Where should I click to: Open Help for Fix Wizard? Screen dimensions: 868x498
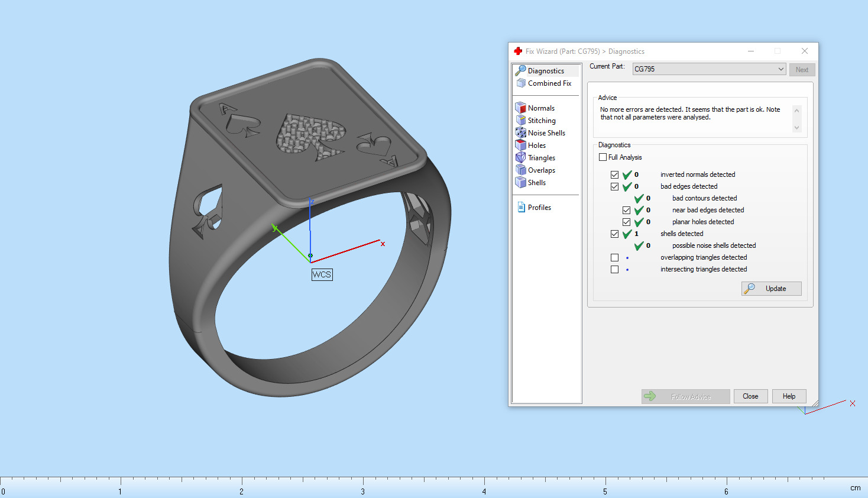coord(789,396)
